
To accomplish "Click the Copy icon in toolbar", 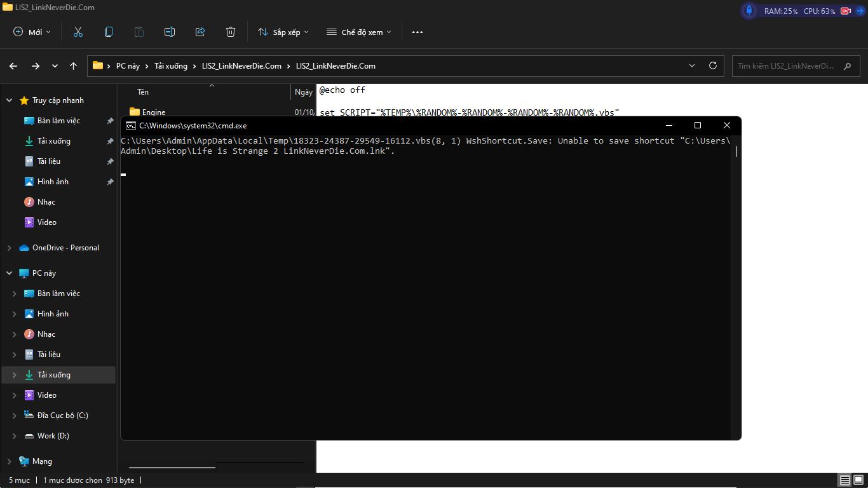I will [109, 32].
